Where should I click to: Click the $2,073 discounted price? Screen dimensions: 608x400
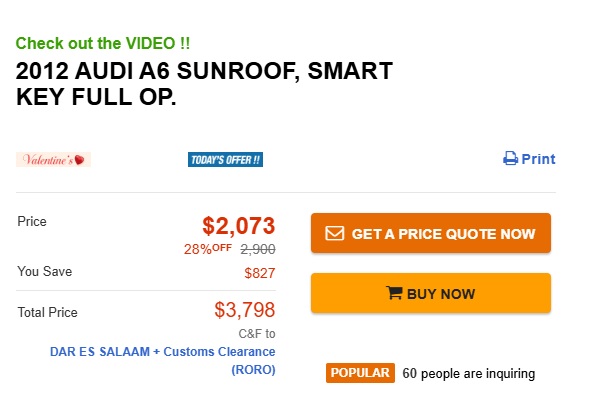pyautogui.click(x=238, y=225)
